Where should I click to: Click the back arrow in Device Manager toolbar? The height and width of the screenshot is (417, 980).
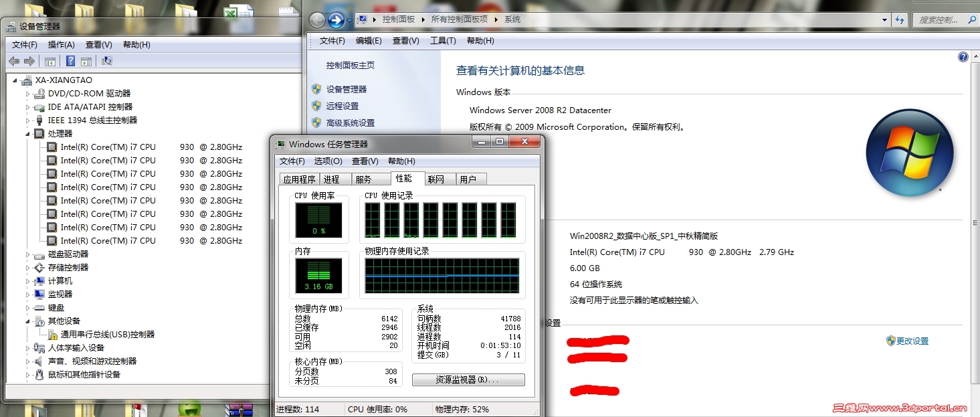14,62
